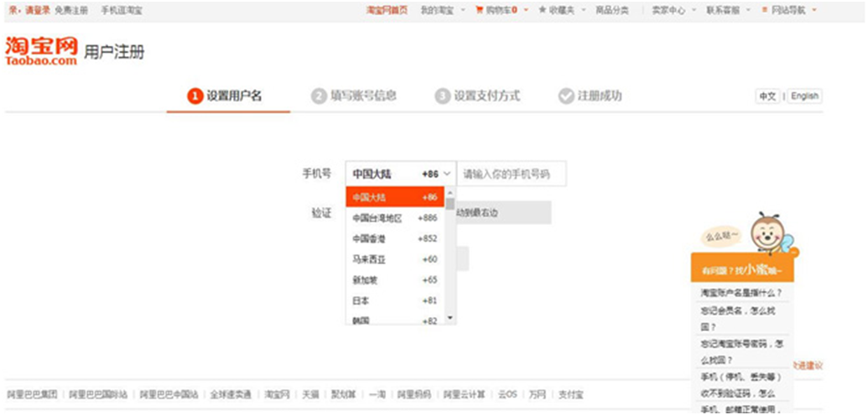The width and height of the screenshot is (868, 415).
Task: Select 中国香港 +852 from the list
Action: tap(394, 239)
